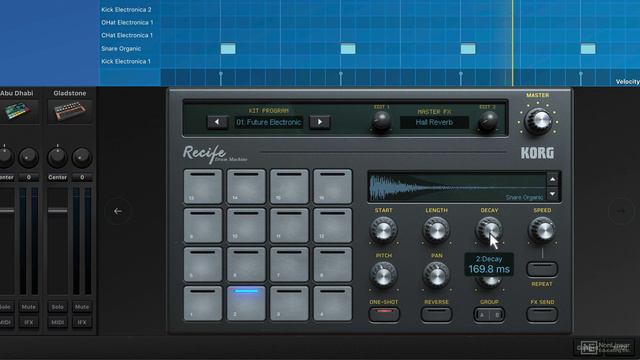Screen dimensions: 640x360
Task: Click the PITCH knob
Action: pyautogui.click(x=383, y=275)
